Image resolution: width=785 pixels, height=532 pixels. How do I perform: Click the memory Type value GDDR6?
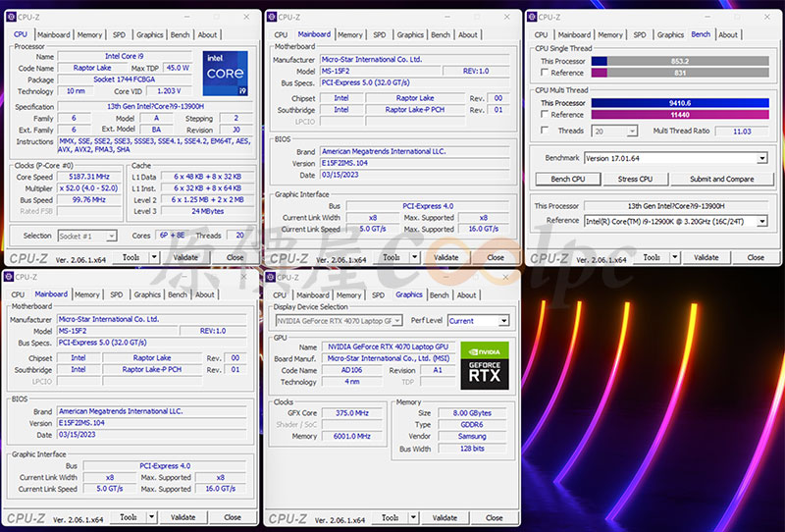pos(472,424)
